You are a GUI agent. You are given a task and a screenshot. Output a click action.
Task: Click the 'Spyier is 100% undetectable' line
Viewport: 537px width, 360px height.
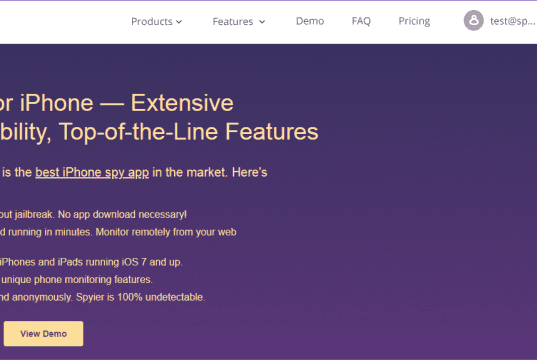(140, 297)
